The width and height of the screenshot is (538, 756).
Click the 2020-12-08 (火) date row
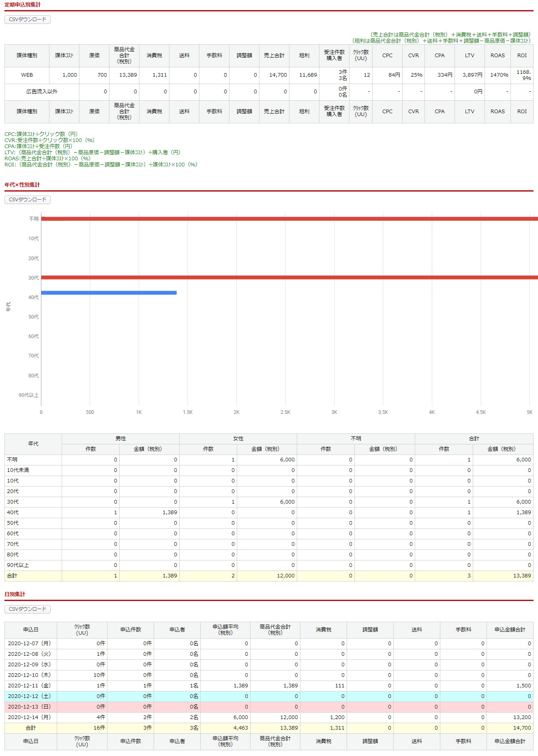pyautogui.click(x=269, y=654)
